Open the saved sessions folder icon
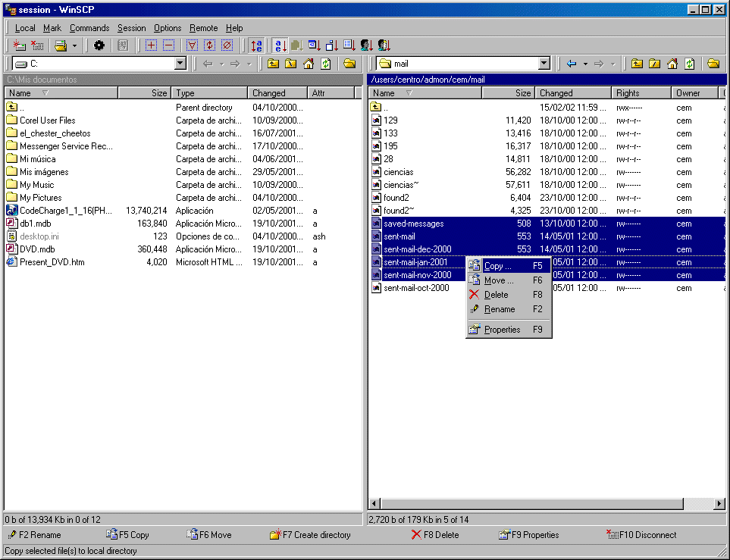730x560 pixels. point(61,45)
